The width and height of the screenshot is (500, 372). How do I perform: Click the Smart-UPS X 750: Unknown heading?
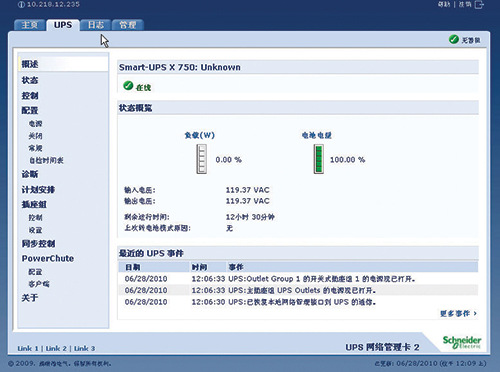(x=180, y=67)
